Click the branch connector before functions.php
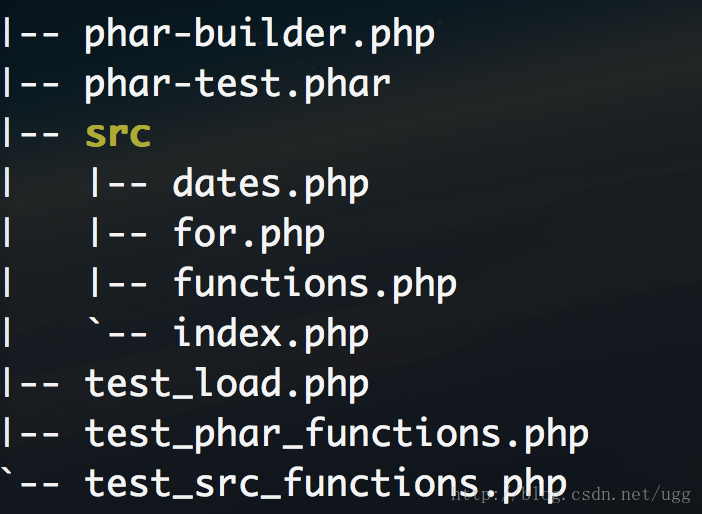The width and height of the screenshot is (702, 514). click(119, 283)
